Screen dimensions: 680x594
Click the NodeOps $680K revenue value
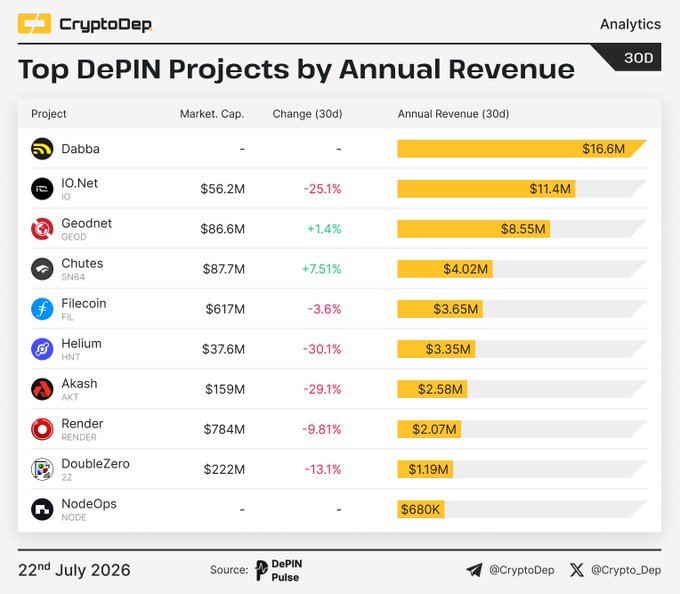(x=420, y=509)
